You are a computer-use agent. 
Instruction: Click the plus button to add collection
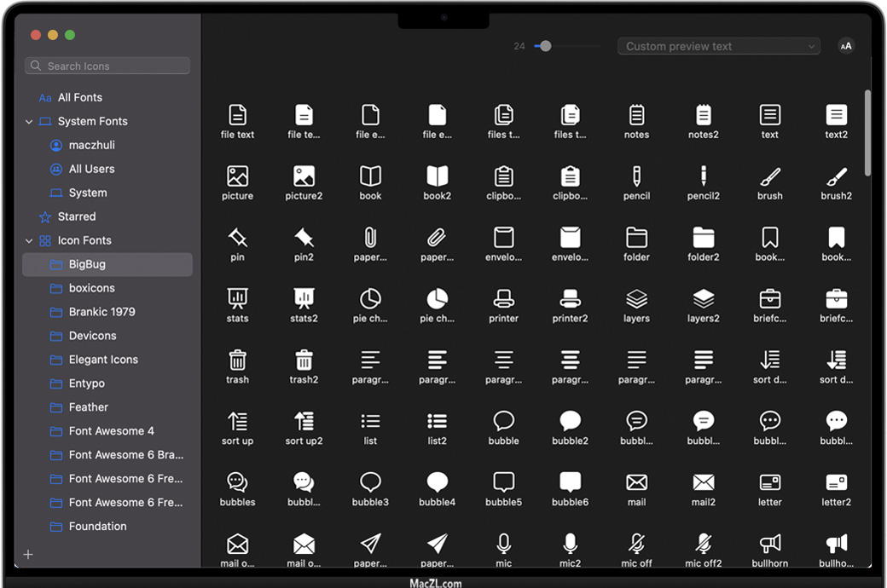(x=28, y=555)
